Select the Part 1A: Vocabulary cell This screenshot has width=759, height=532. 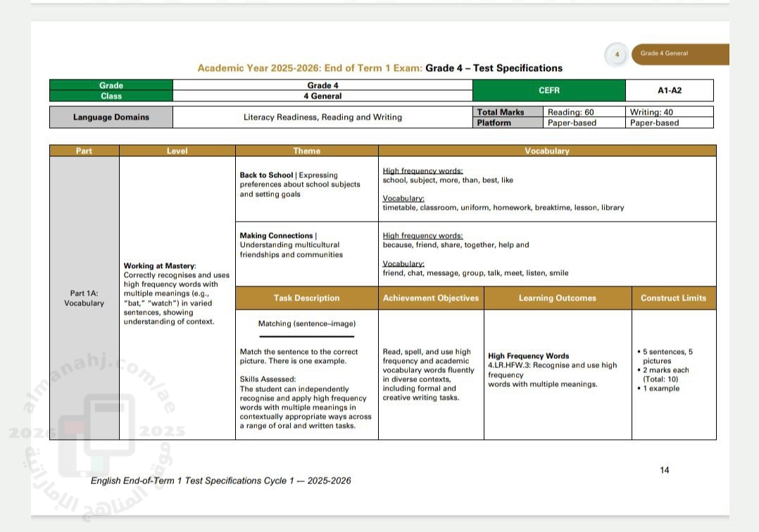(84, 298)
